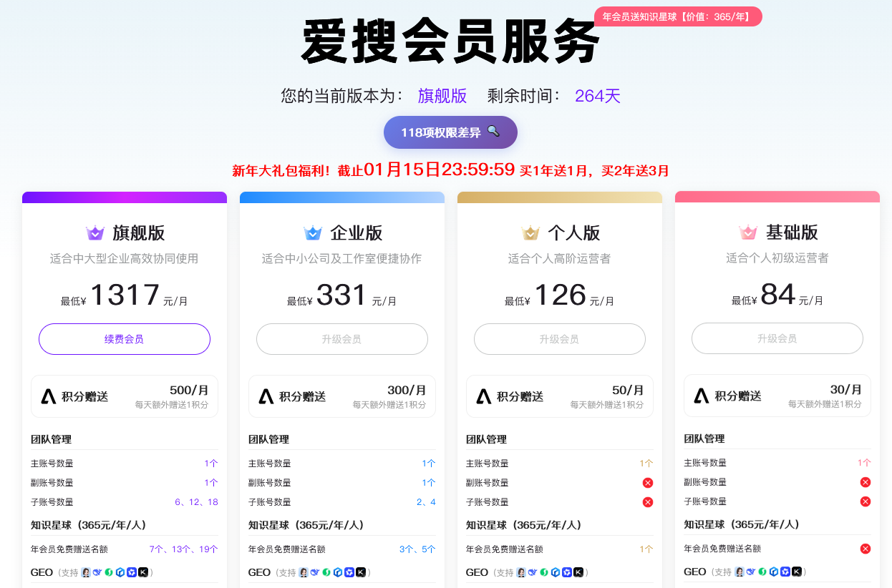892x588 pixels.
Task: Click the black K icon in 企业版 GEO row
Action: click(361, 572)
